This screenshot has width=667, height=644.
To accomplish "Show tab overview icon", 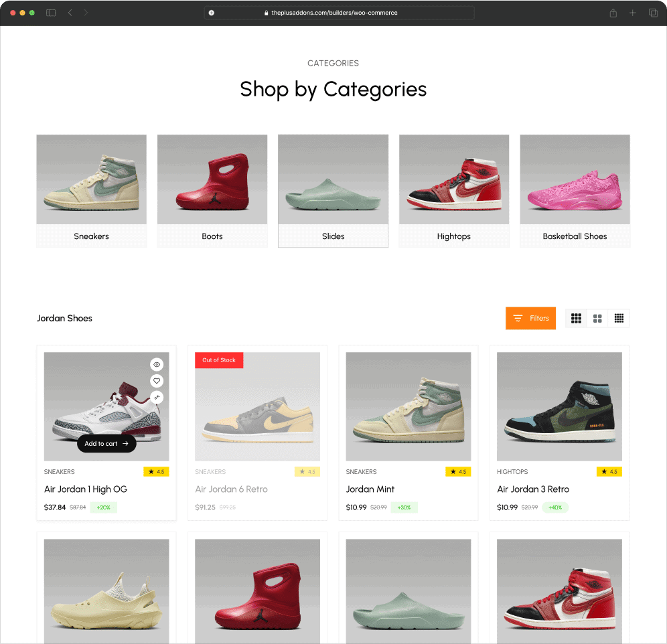I will (x=653, y=13).
